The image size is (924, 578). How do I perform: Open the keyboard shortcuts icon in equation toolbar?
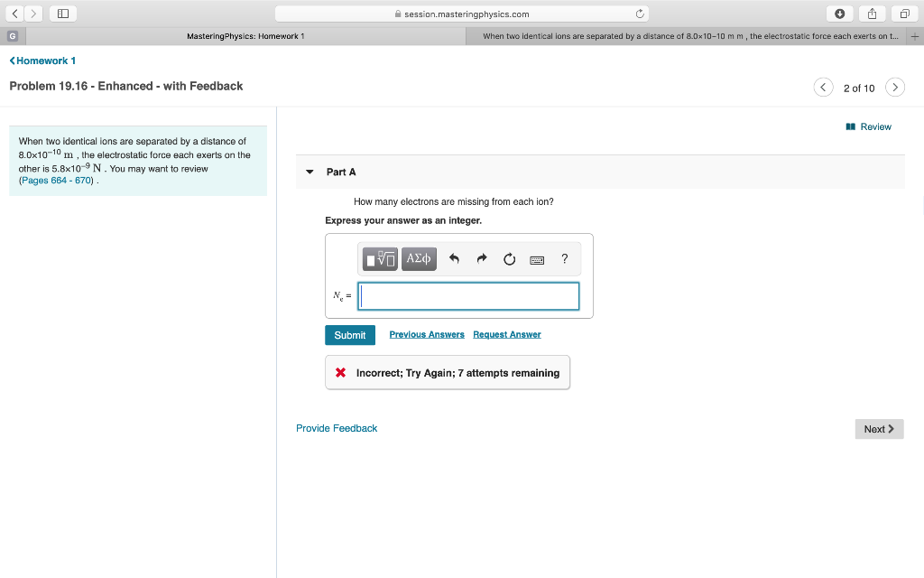point(537,259)
